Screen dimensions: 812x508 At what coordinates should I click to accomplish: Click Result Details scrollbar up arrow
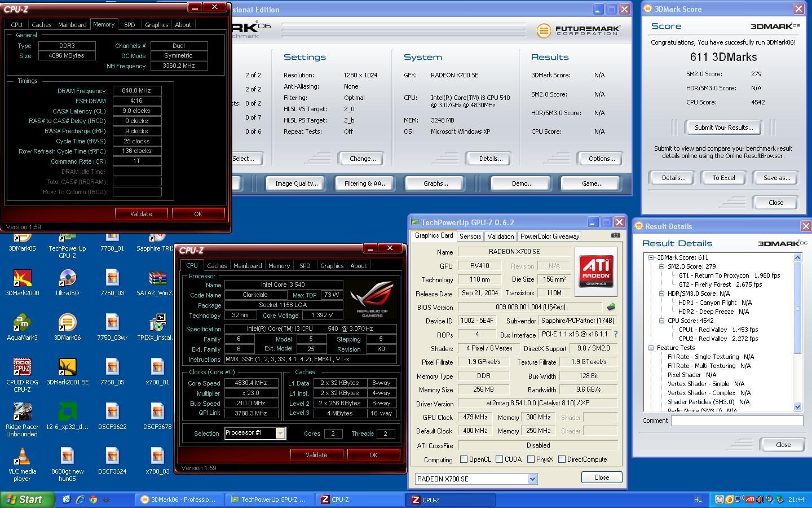(x=797, y=258)
